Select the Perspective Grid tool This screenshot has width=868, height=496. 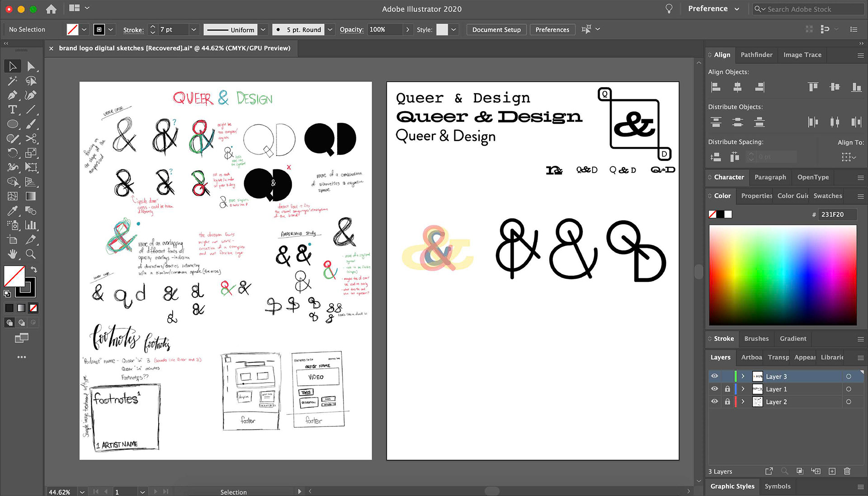(x=31, y=182)
